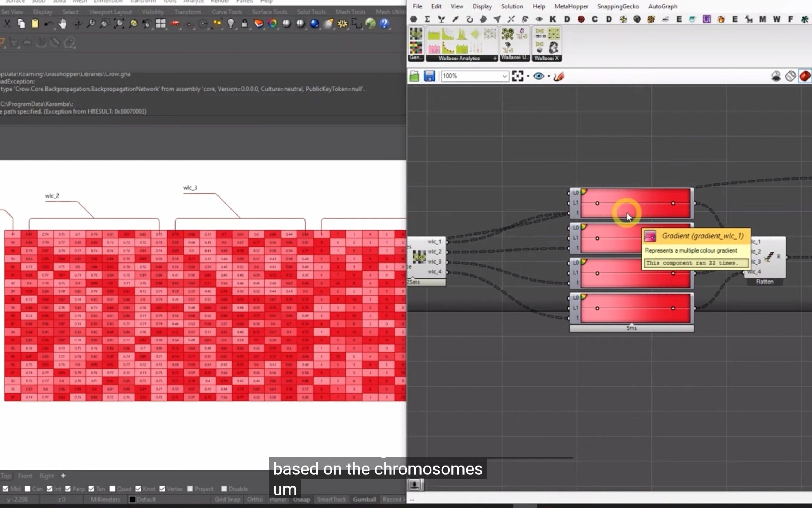This screenshot has height=508, width=812.
Task: Click the sketch pen icon in canvas toolbar
Action: (559, 76)
